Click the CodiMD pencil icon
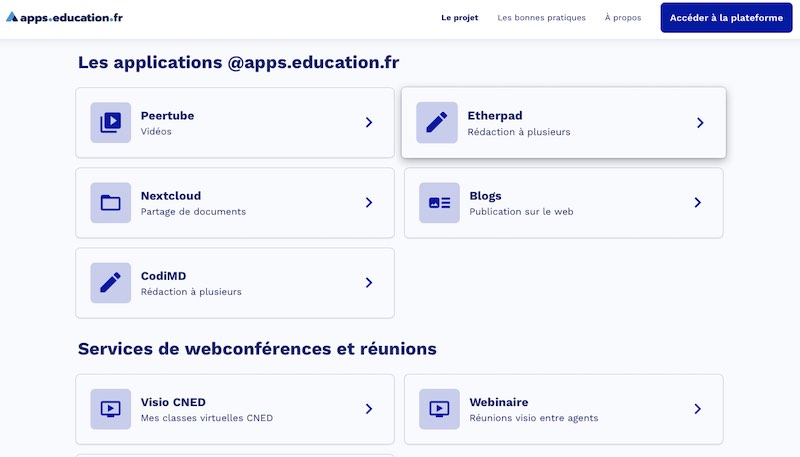Image resolution: width=800 pixels, height=457 pixels. [x=110, y=283]
